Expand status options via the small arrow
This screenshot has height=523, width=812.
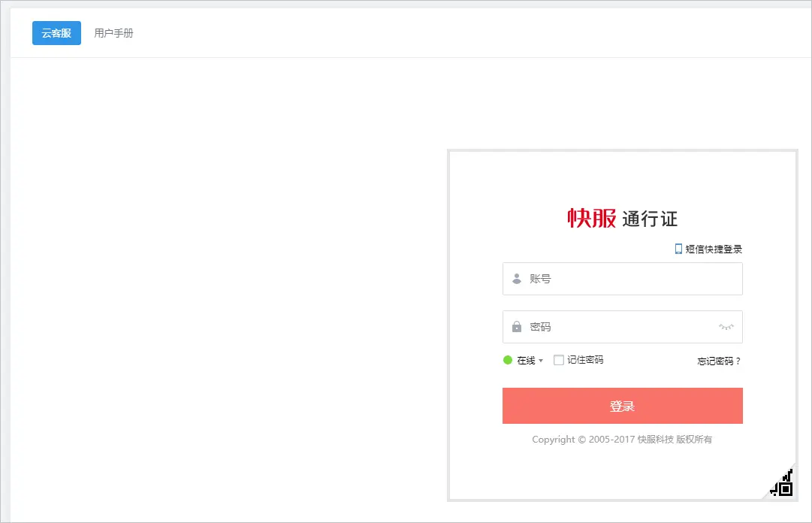tap(541, 361)
